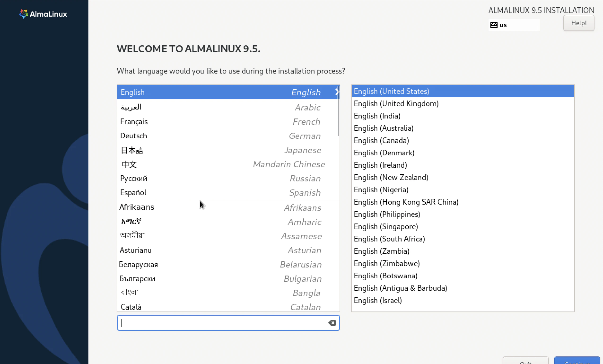Select English (Australia) locale
The image size is (603, 364).
pos(463,128)
